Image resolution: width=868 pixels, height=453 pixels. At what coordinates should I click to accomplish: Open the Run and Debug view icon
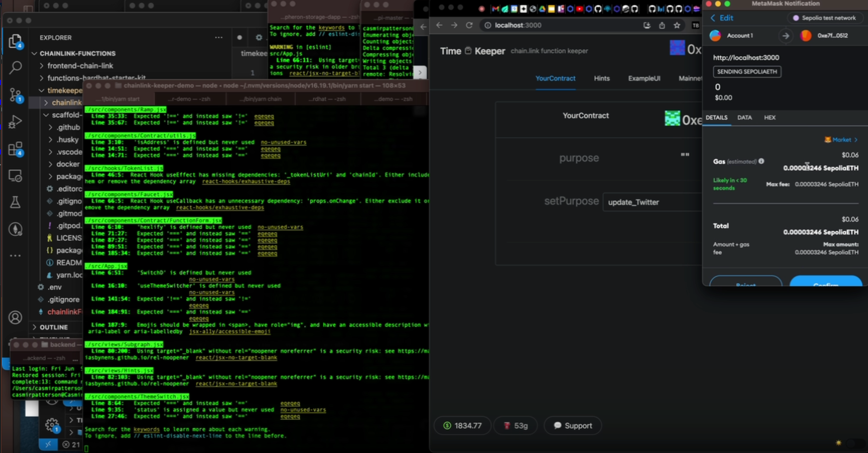tap(15, 122)
